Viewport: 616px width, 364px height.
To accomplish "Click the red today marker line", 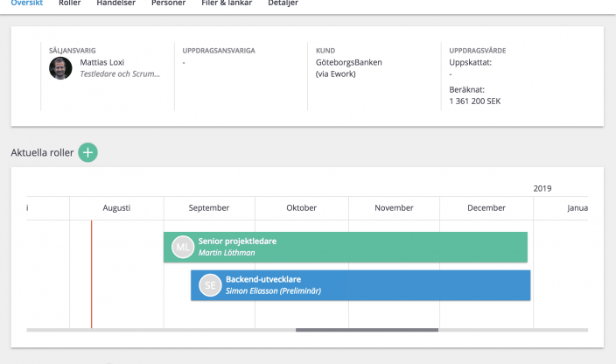I will 91,273.
